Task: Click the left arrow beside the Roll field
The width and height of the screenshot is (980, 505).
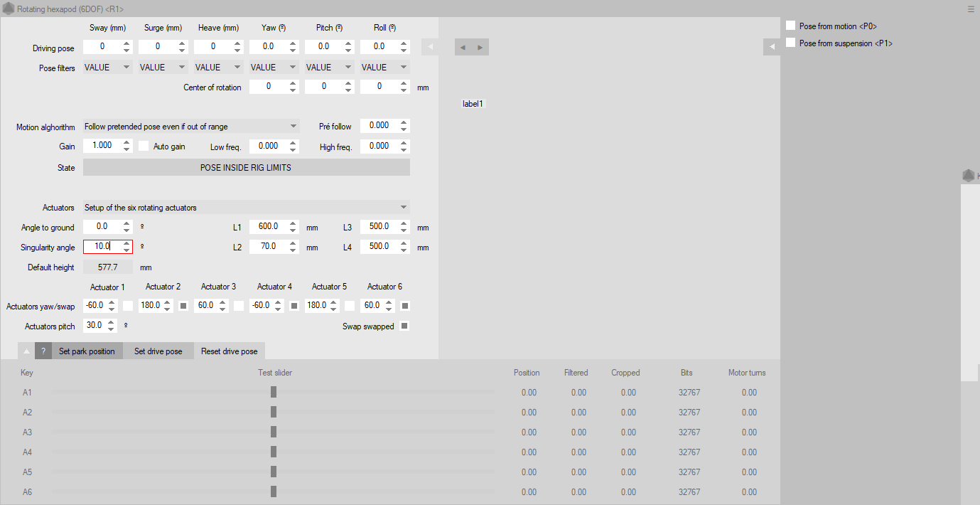Action: pyautogui.click(x=430, y=47)
